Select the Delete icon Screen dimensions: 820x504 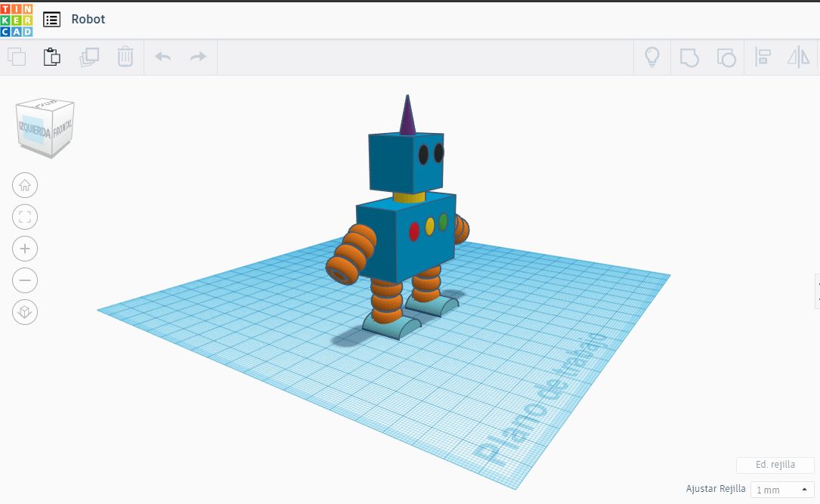125,57
